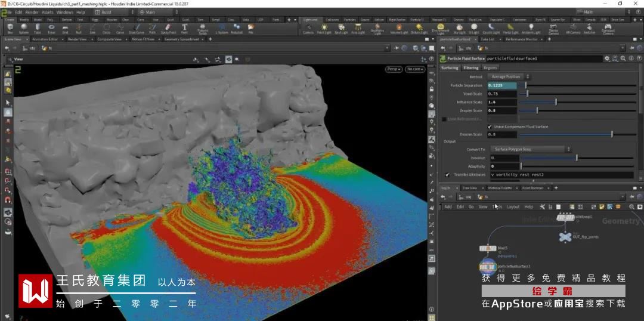This screenshot has height=321, width=644.
Task: Add an Environment Light from the shelf
Action: (440, 29)
